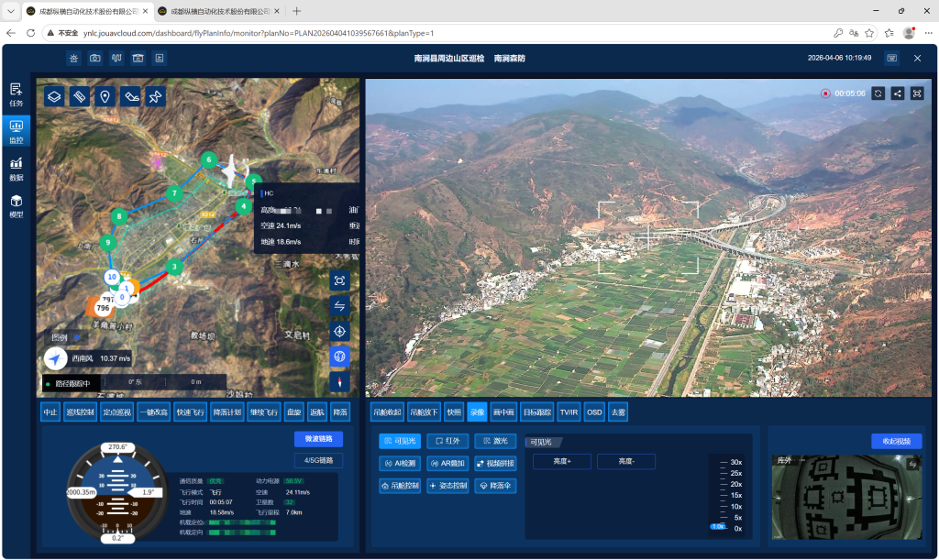Expand the 图例 legend on the map
Image resolution: width=939 pixels, height=560 pixels.
60,337
